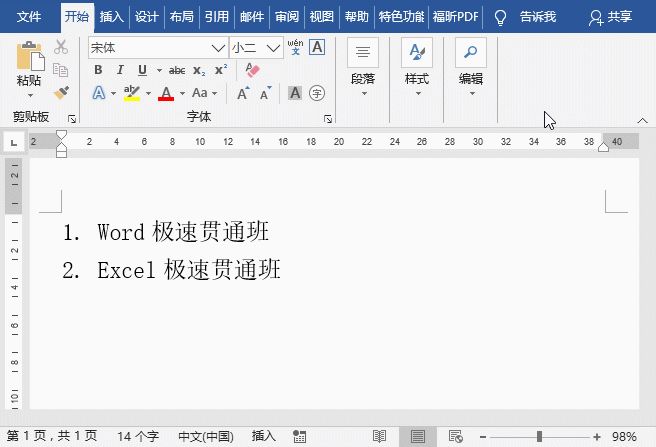Click the zoom in plus button
656x447 pixels.
(x=597, y=437)
